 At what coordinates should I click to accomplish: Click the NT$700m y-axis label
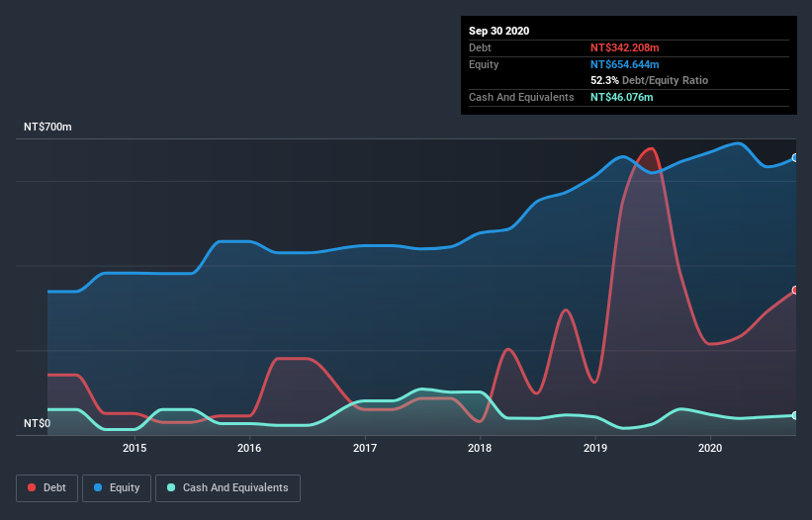(x=47, y=127)
